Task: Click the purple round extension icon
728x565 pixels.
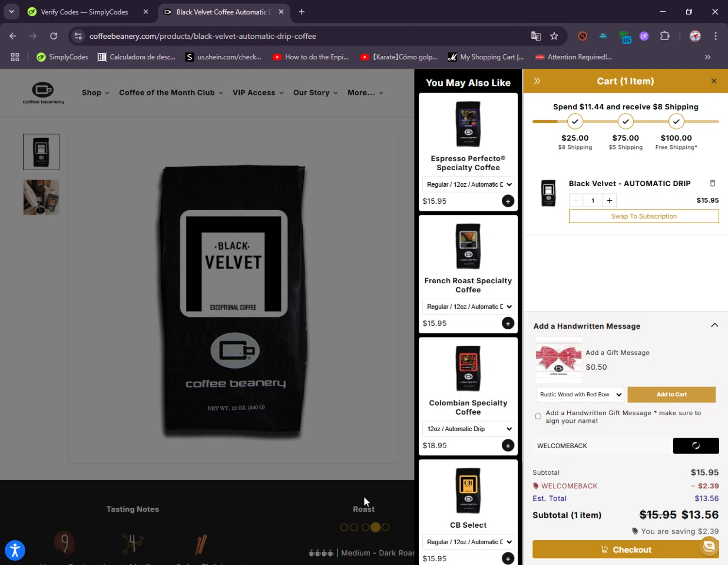Action: (644, 36)
